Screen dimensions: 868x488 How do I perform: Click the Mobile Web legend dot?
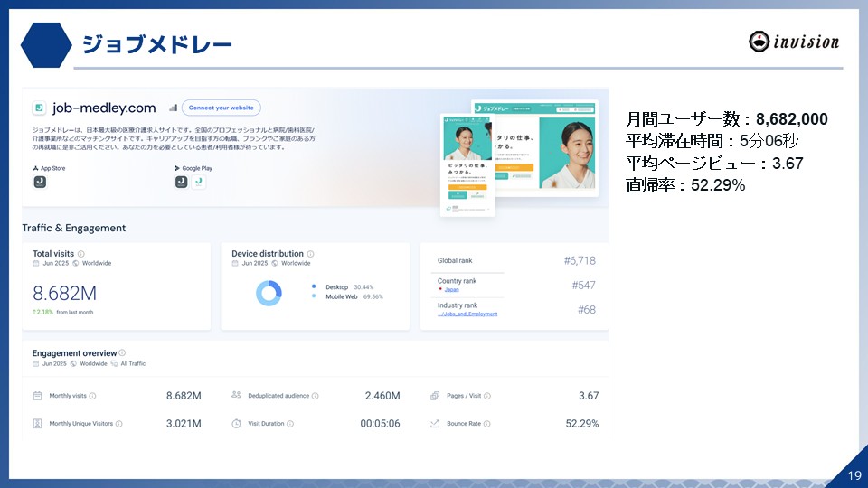[314, 296]
